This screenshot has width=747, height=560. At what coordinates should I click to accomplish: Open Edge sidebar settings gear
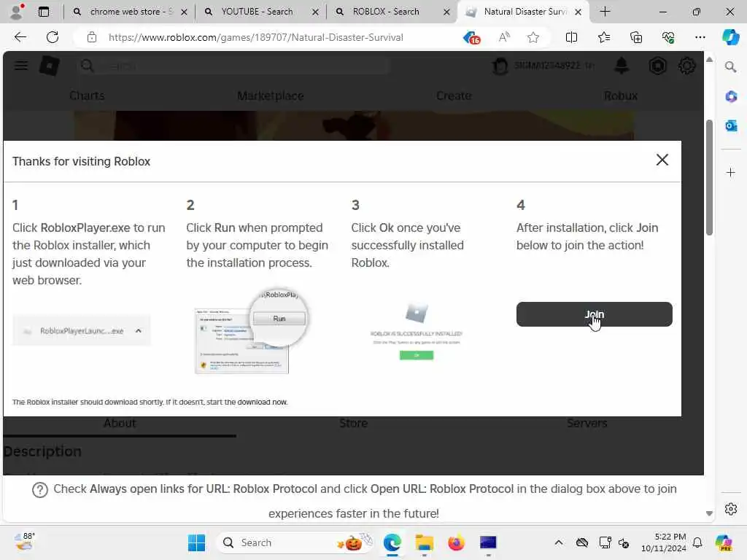point(730,509)
